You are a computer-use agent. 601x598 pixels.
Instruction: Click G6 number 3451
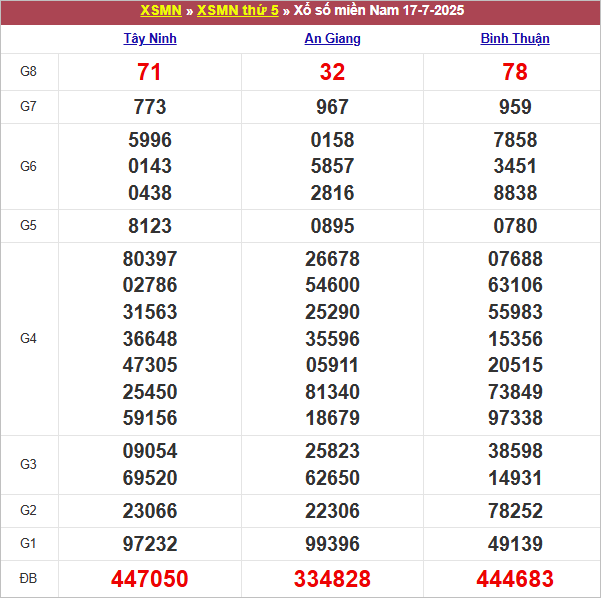(x=515, y=166)
